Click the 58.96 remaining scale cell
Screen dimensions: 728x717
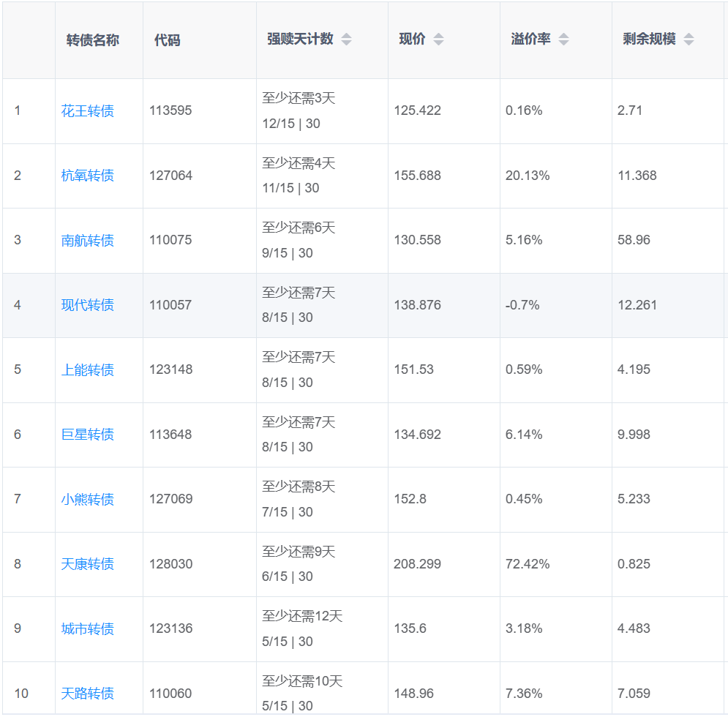click(x=634, y=241)
